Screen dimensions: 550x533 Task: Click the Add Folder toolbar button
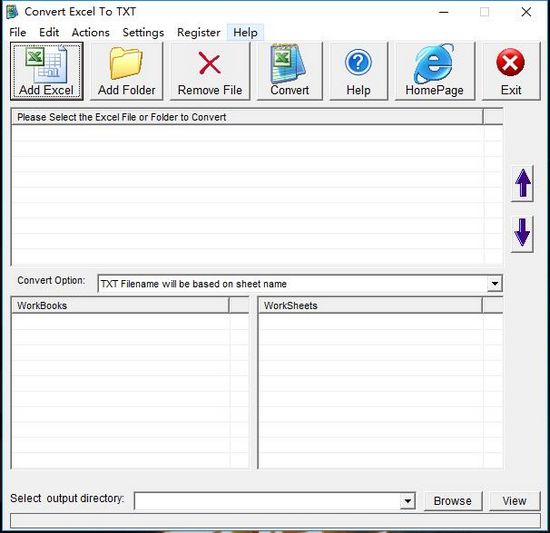[127, 71]
